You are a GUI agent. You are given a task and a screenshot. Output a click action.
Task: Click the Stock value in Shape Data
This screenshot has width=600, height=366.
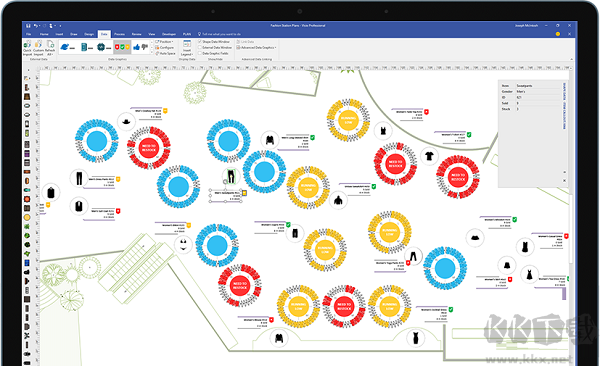pos(518,109)
